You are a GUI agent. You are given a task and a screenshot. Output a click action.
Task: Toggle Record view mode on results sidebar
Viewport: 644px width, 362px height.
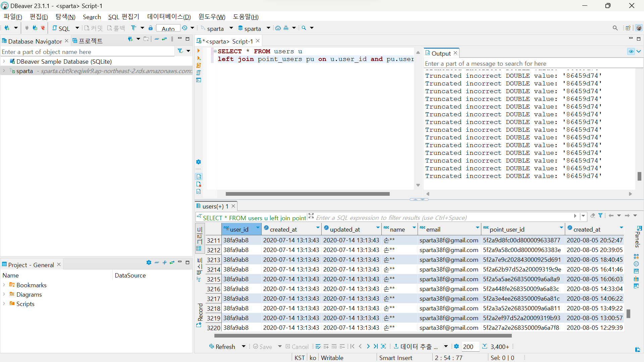coord(200,315)
